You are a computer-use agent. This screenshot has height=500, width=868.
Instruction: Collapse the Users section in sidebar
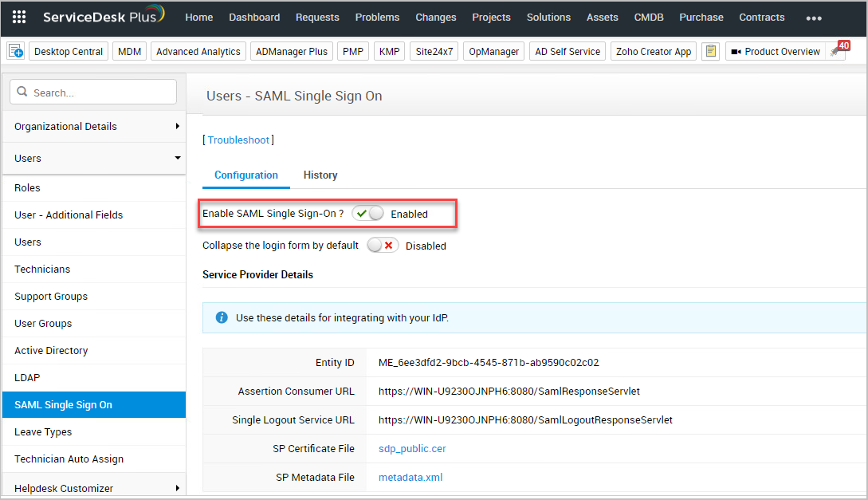click(x=94, y=158)
